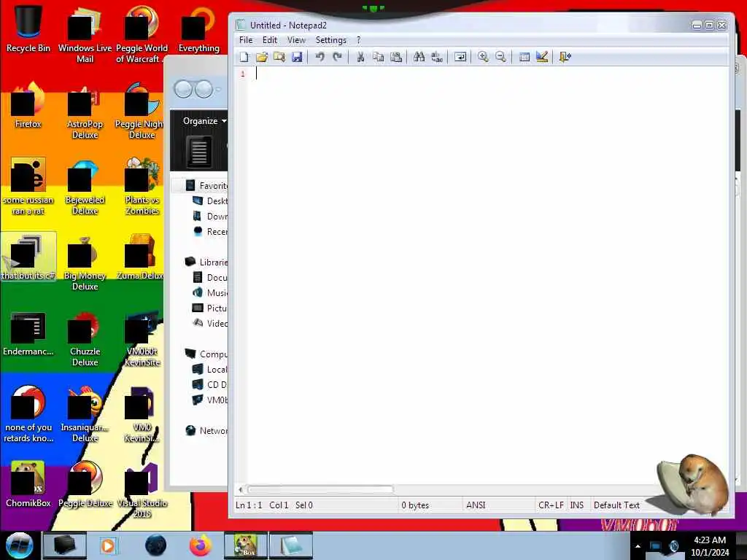
Task: Select the Bejeweled Deluxe desktop icon
Action: pyautogui.click(x=85, y=186)
